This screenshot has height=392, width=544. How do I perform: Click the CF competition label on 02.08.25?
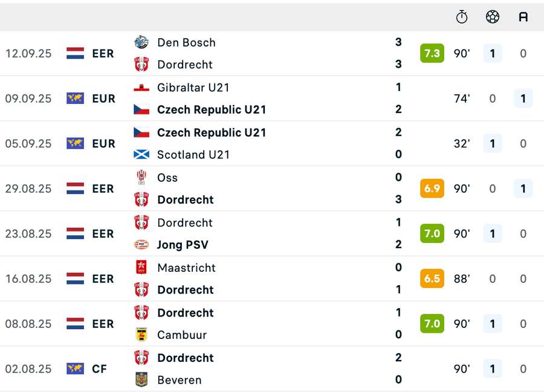[x=99, y=369]
